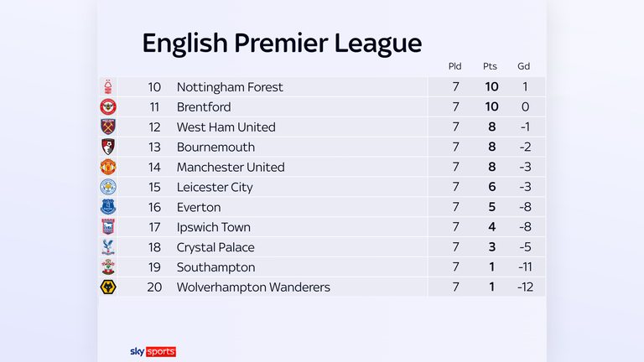Click Southampton's goal difference of -11
Screen dimensions: 644x362
(x=525, y=267)
